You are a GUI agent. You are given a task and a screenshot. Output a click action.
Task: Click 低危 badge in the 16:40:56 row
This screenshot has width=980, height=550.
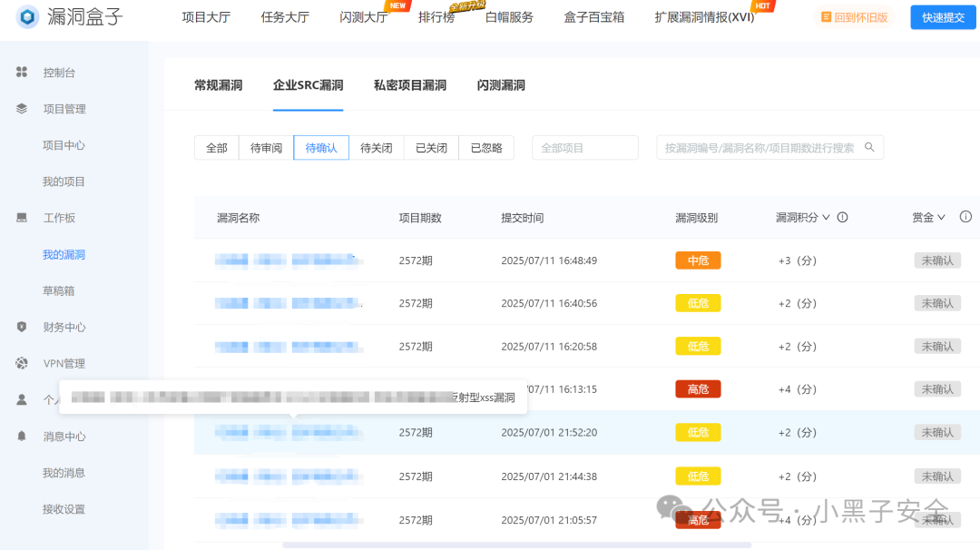pyautogui.click(x=698, y=303)
